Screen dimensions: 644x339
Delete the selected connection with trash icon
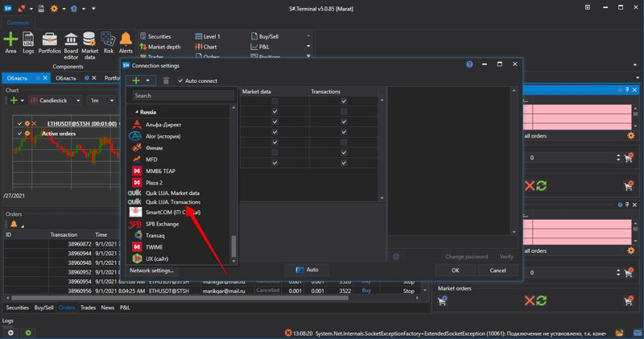click(x=166, y=81)
